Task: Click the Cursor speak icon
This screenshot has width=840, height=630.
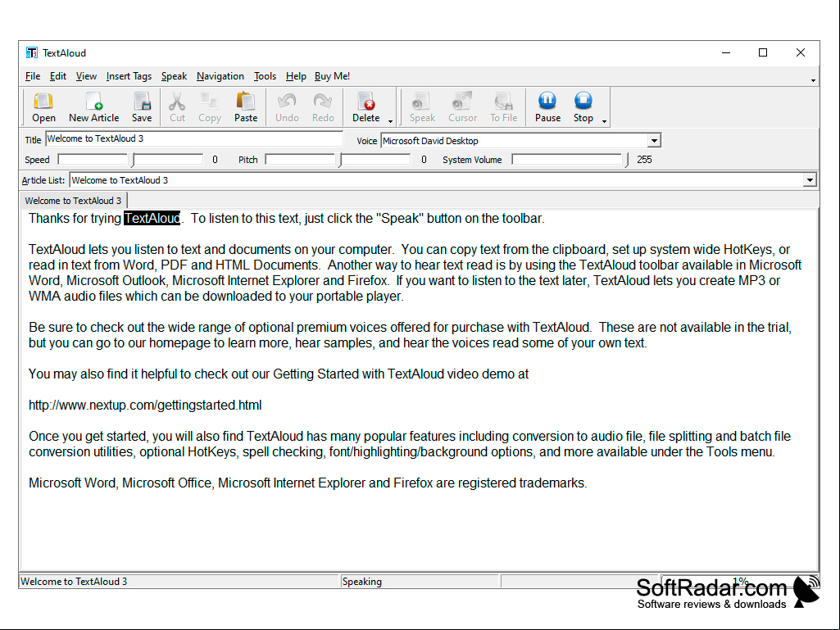Action: coord(462,107)
